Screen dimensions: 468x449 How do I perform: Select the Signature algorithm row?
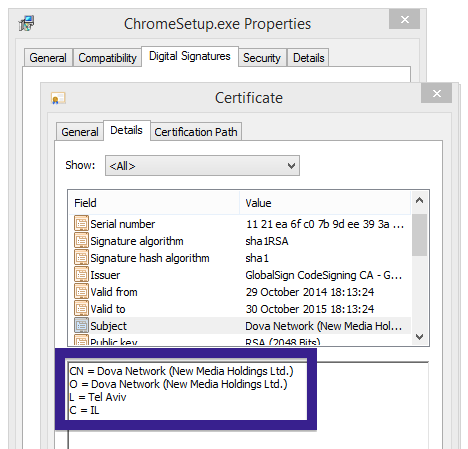click(240, 241)
